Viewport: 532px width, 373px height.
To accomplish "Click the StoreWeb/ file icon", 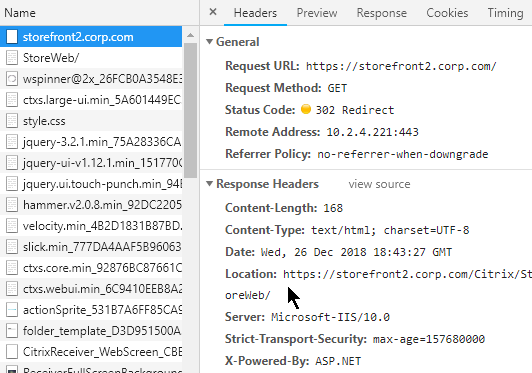I will 12,58.
